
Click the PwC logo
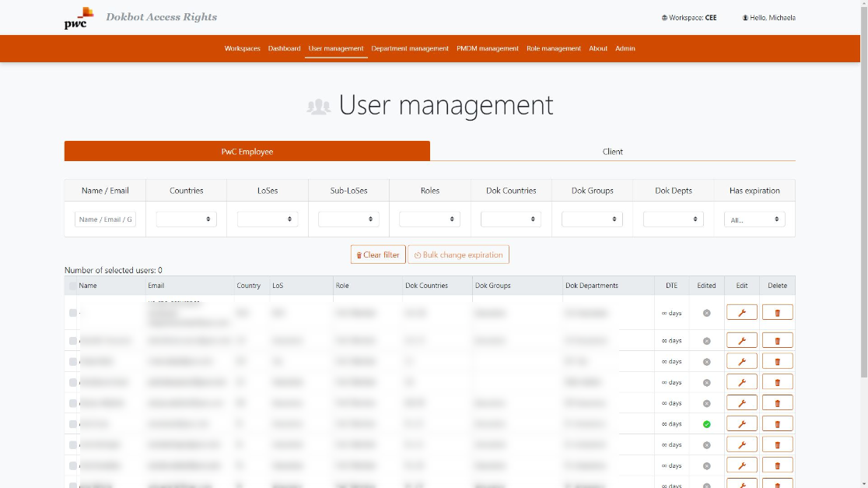(x=79, y=18)
